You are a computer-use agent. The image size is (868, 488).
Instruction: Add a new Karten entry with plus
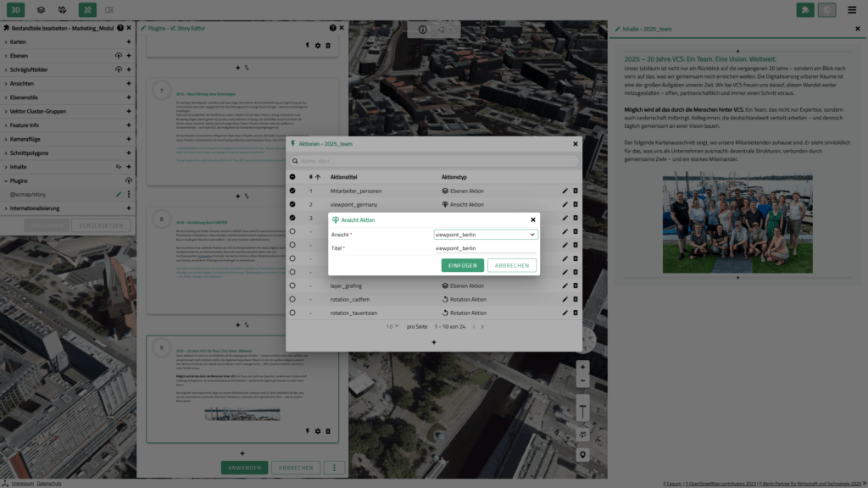click(129, 42)
